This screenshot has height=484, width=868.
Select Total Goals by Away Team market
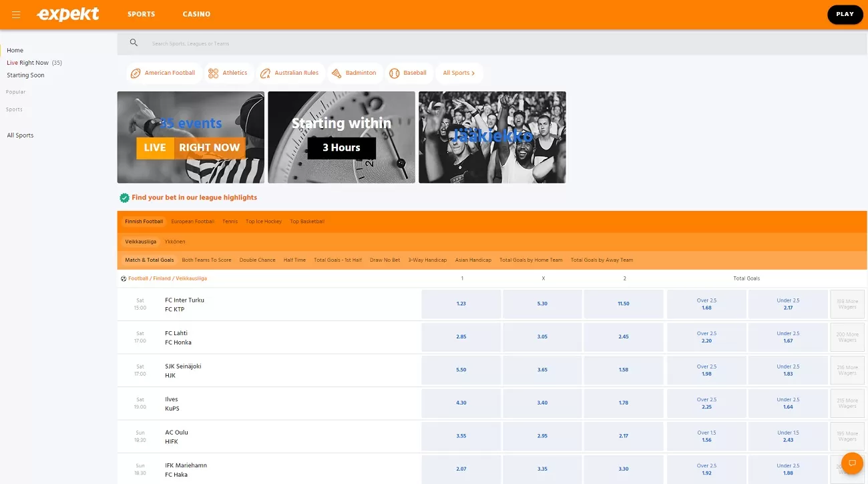pyautogui.click(x=602, y=260)
